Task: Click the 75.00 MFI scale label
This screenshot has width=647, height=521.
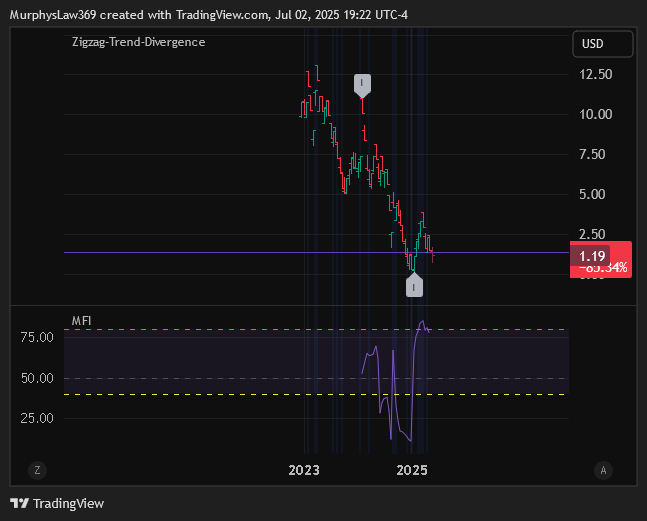Action: point(37,337)
